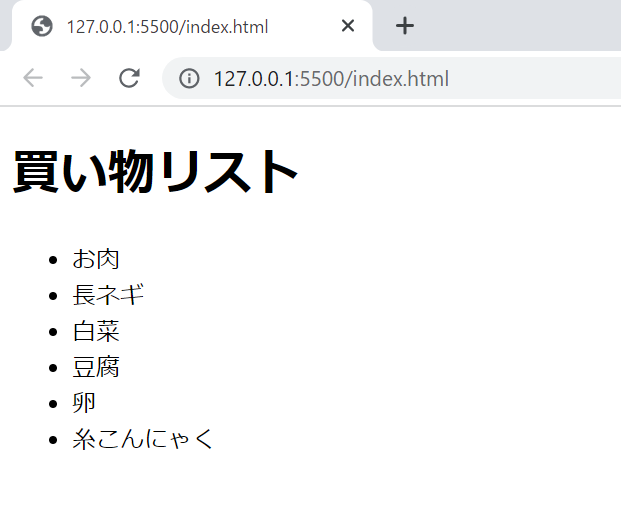Click the bullet marker before お肉

click(53, 260)
